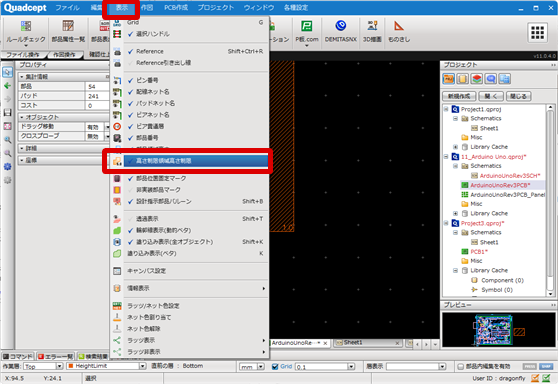Open the 3D描画 view icon
The image size is (558, 384).
372,31
